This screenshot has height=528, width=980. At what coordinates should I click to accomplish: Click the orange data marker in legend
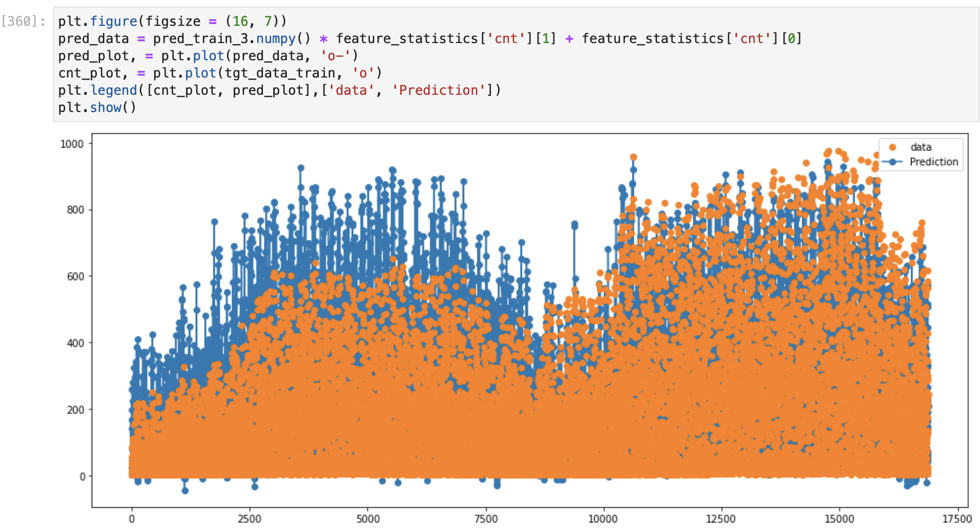point(892,147)
